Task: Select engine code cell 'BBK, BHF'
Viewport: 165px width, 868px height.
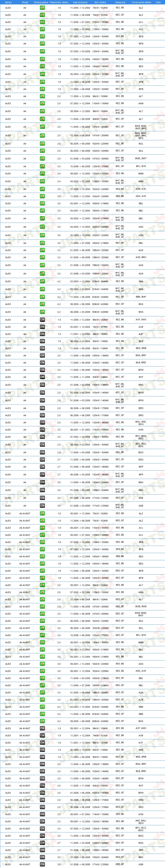Action: pyautogui.click(x=141, y=297)
